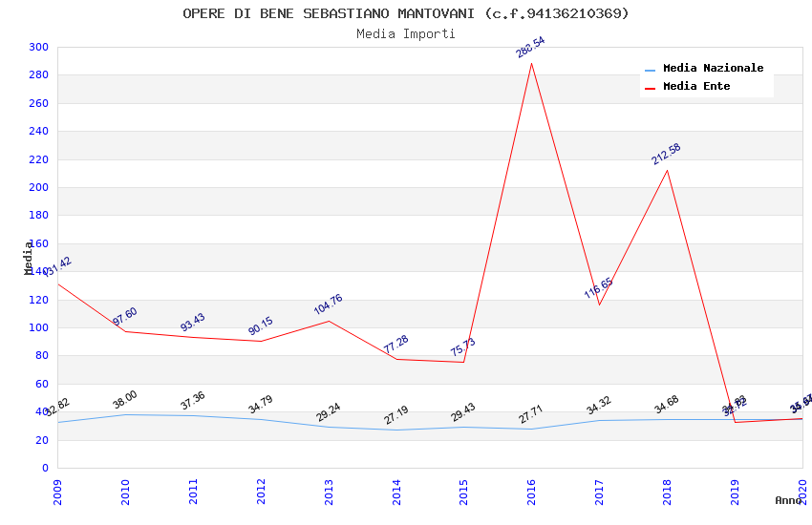
Task: Click the red Media Ente legend swatch
Action: [650, 89]
